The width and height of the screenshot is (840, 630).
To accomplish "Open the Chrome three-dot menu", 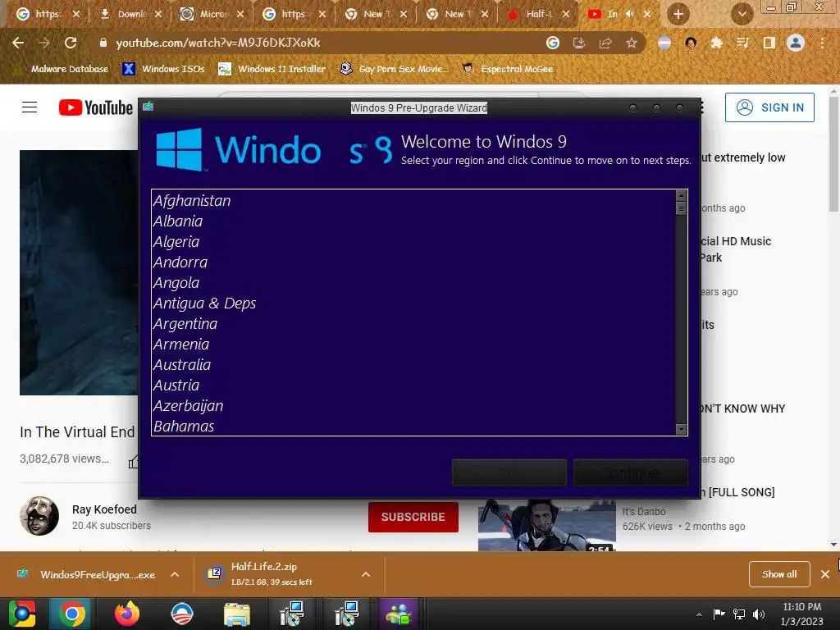I will coord(822,43).
